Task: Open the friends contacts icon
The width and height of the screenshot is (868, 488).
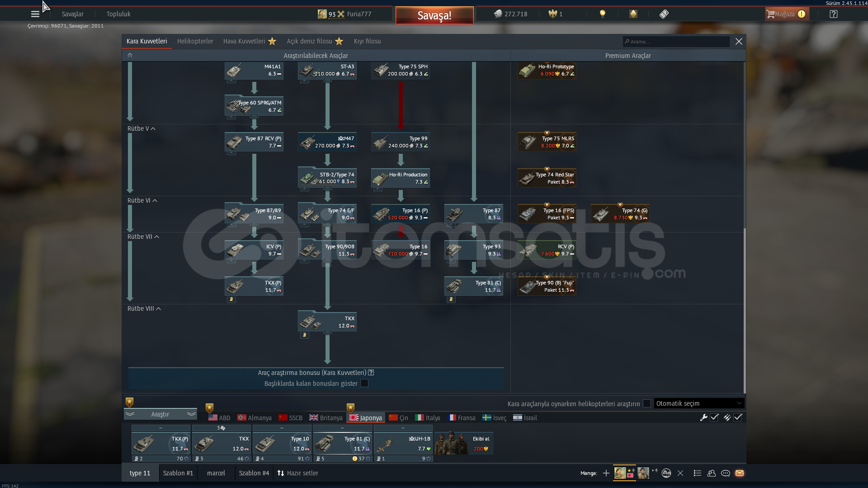Action: tap(712, 473)
